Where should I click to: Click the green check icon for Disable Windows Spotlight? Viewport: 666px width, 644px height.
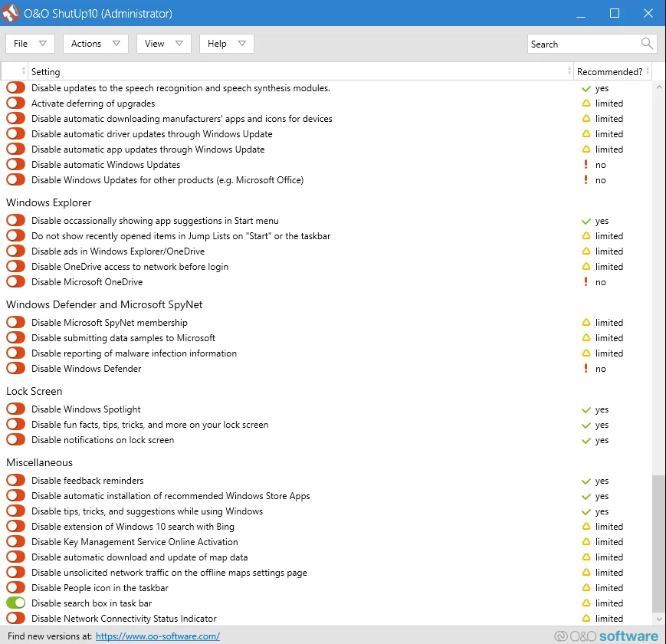586,409
